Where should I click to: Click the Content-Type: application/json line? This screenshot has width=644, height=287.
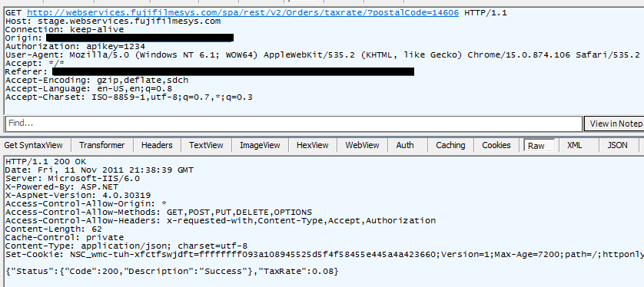point(127,246)
